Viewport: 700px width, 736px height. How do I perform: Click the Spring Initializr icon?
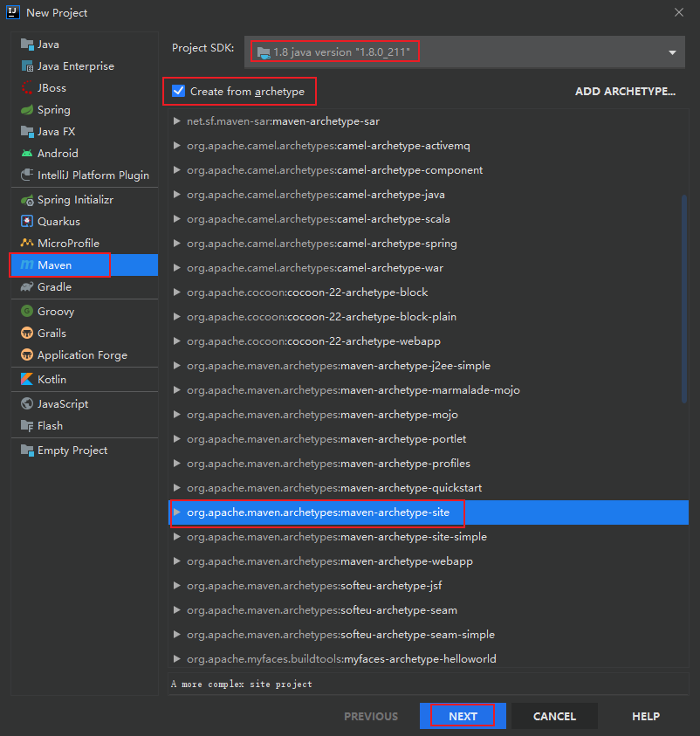pos(27,200)
